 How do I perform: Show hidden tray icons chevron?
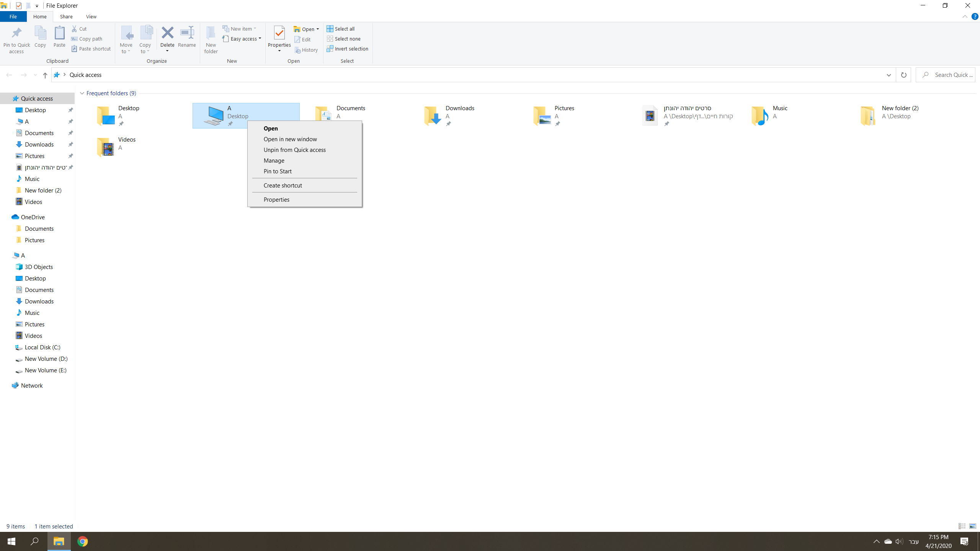pos(876,541)
